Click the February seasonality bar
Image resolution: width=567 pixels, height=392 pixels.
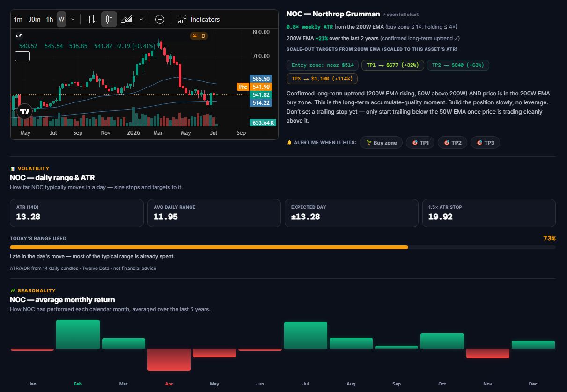click(78, 334)
